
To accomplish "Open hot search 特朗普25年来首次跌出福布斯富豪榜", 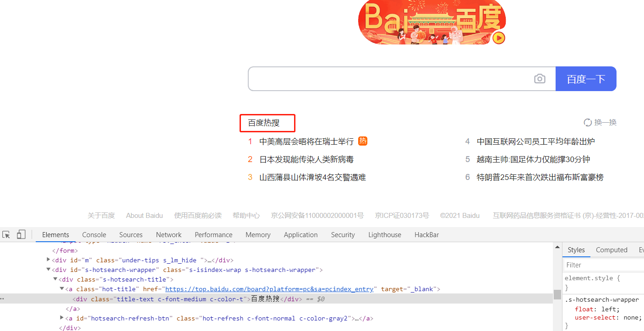I will pyautogui.click(x=540, y=177).
